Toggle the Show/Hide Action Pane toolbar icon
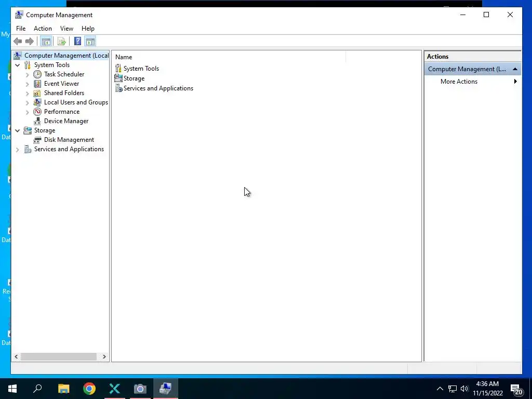The width and height of the screenshot is (532, 399). tap(90, 42)
